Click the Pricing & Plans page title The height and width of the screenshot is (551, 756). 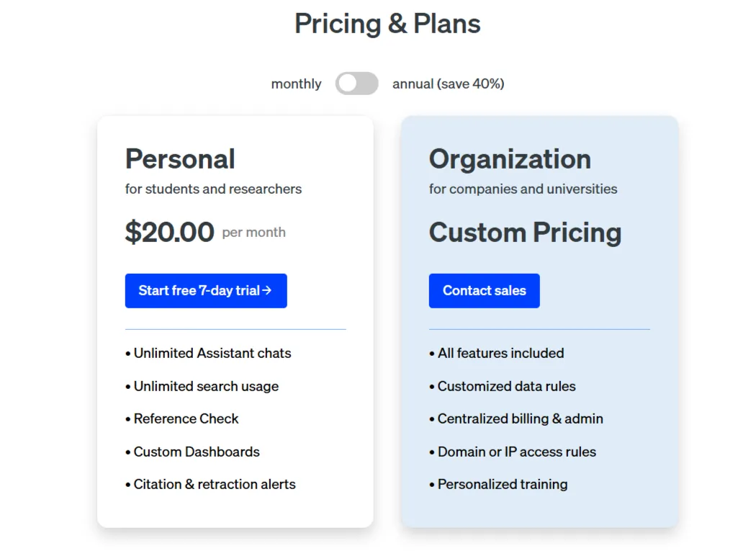[x=387, y=24]
